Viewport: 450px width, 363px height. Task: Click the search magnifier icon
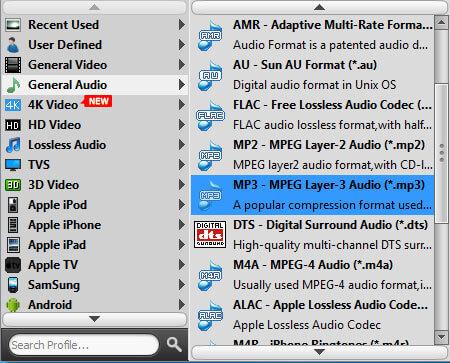174,344
